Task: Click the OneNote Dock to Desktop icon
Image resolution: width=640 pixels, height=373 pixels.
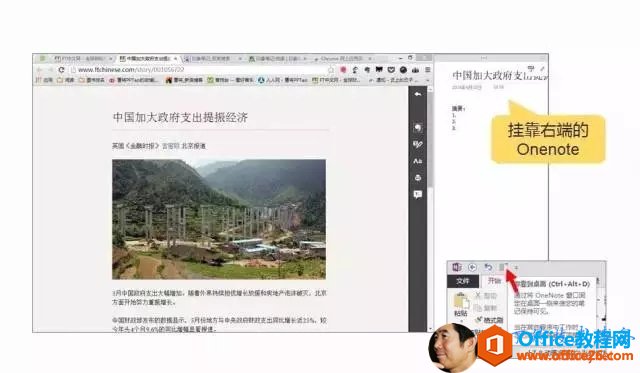Action: 503,267
